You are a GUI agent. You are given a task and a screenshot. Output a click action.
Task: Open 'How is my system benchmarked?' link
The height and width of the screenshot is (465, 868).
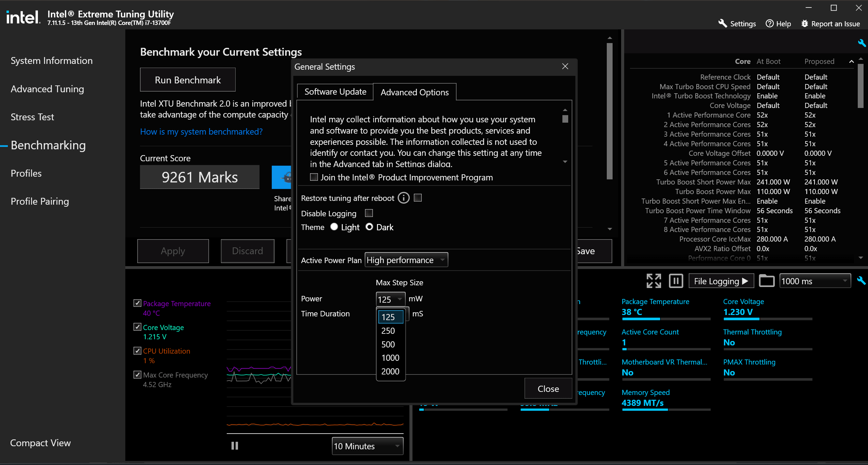(x=201, y=132)
